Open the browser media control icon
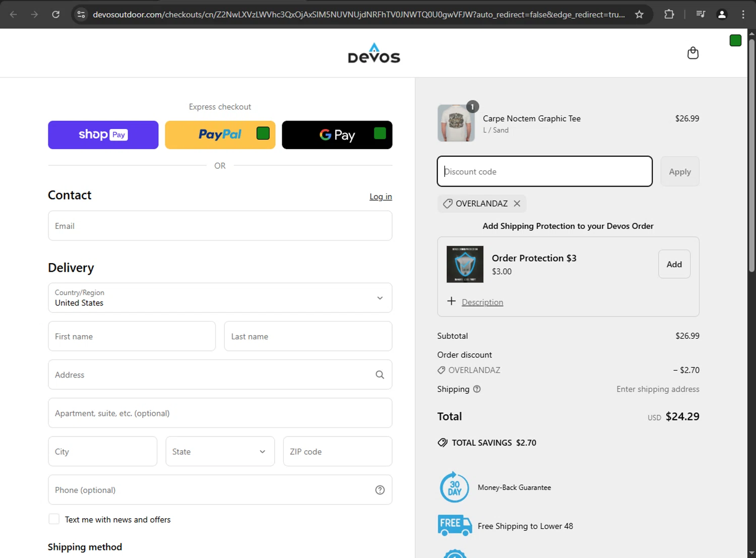The width and height of the screenshot is (756, 558). click(x=701, y=14)
